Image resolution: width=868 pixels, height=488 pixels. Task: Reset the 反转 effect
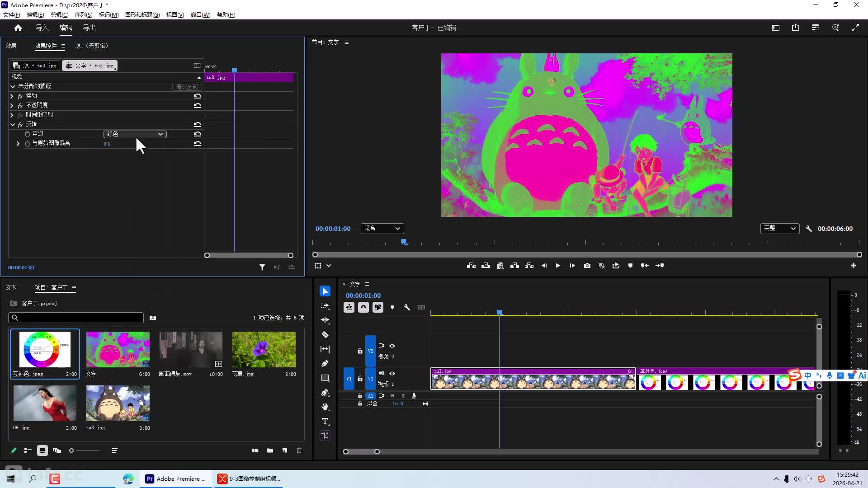coord(198,124)
